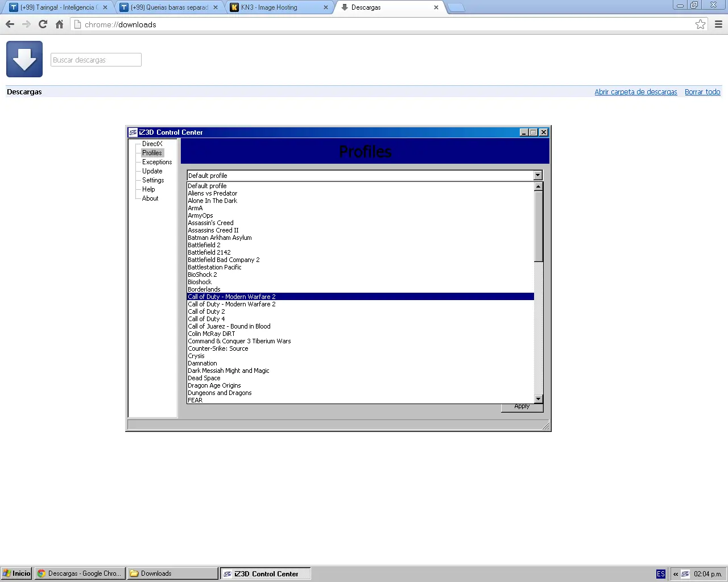728x582 pixels.
Task: Choose the 'Colin McRay DiRT' profile
Action: [361, 334]
